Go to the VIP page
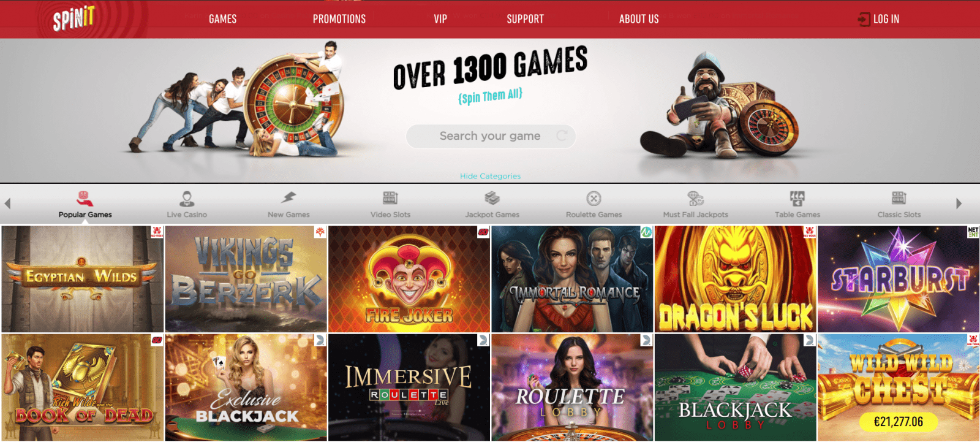Viewport: 980px width, 442px height. click(440, 19)
